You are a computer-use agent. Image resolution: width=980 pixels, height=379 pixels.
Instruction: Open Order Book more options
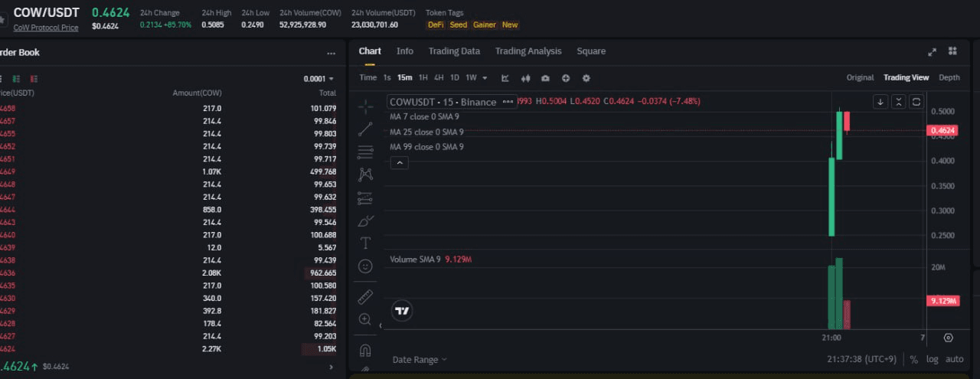[331, 54]
